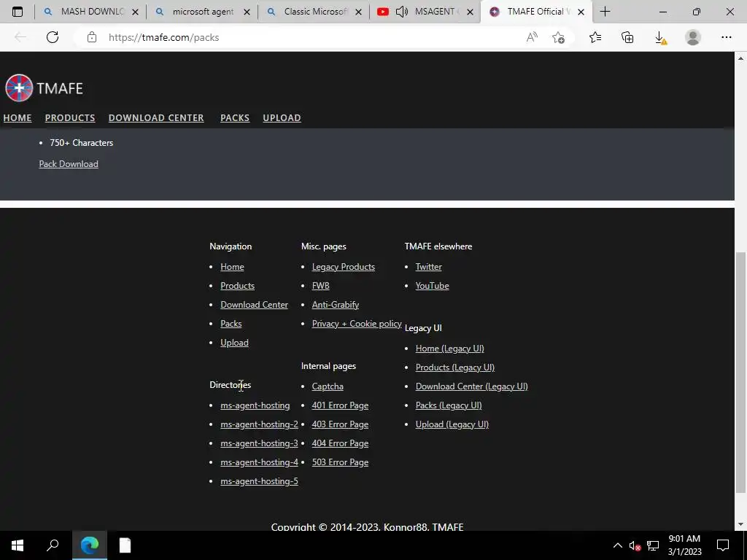
Task: Click the taskbar clock showing 9:01 AM
Action: click(x=684, y=545)
